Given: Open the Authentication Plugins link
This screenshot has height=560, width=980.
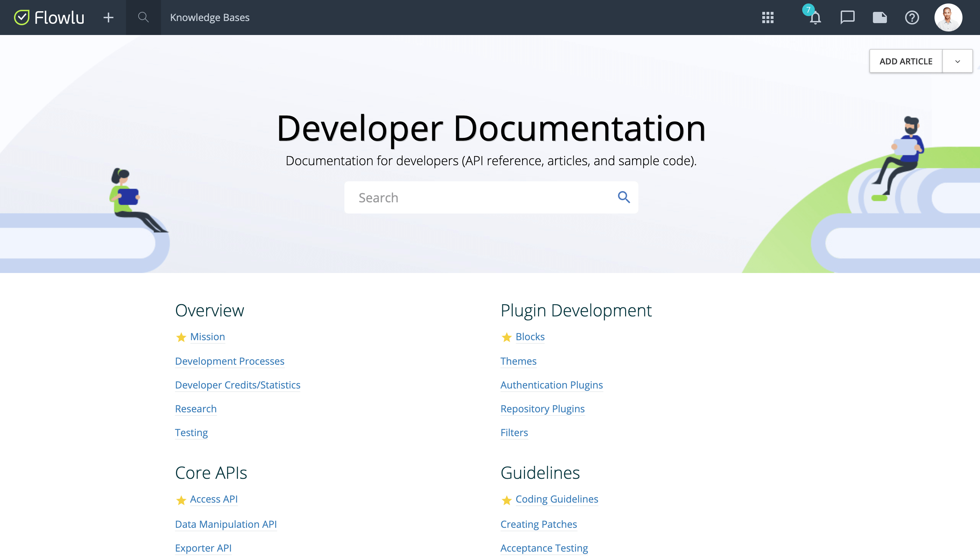Looking at the screenshot, I should (551, 385).
